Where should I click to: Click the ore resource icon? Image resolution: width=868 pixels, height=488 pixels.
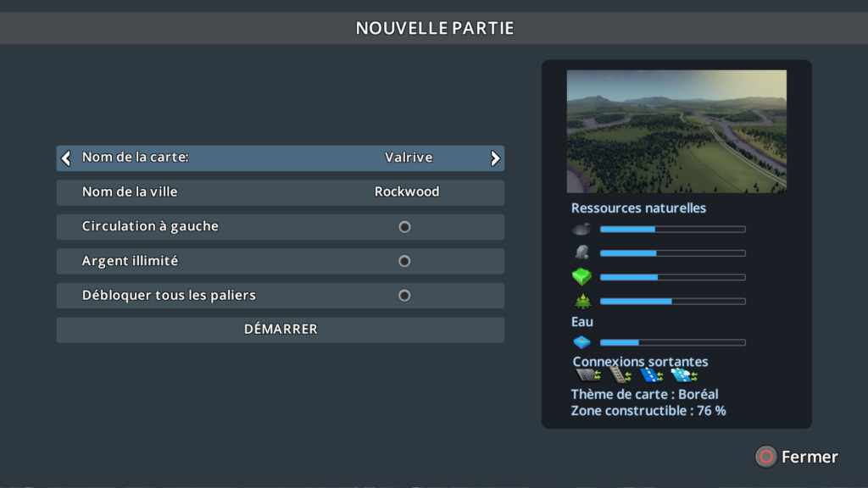(x=582, y=252)
